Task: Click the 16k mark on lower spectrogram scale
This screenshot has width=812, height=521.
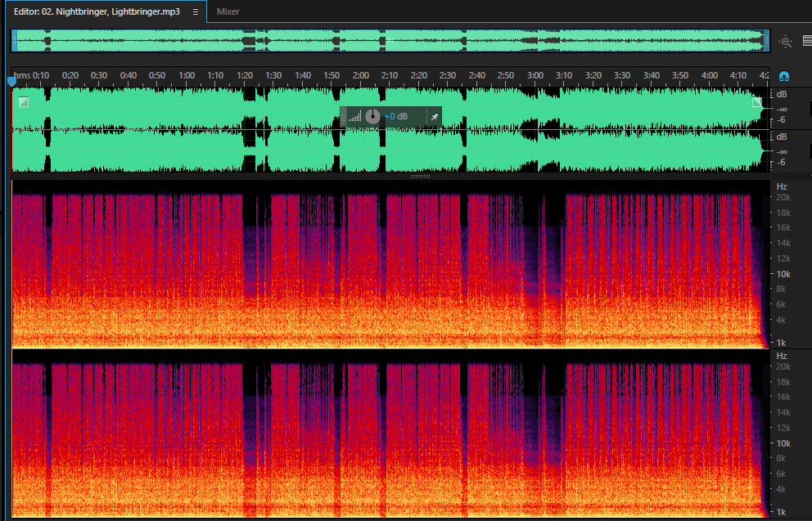Action: coord(783,397)
